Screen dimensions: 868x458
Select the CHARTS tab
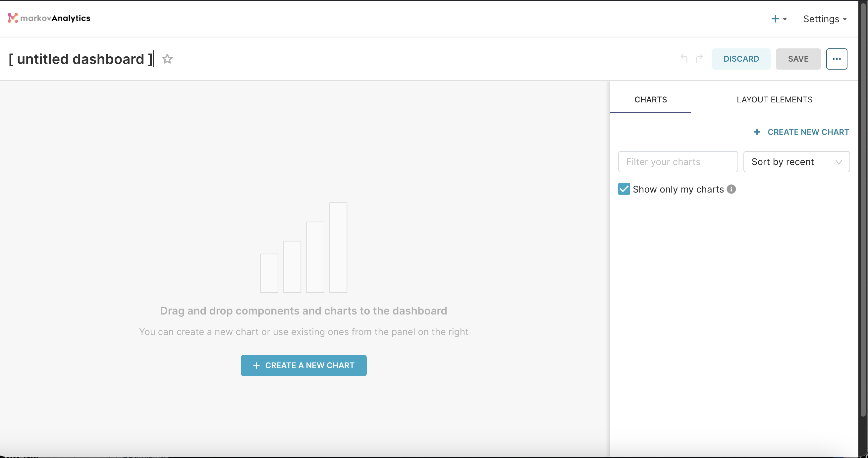pos(650,99)
